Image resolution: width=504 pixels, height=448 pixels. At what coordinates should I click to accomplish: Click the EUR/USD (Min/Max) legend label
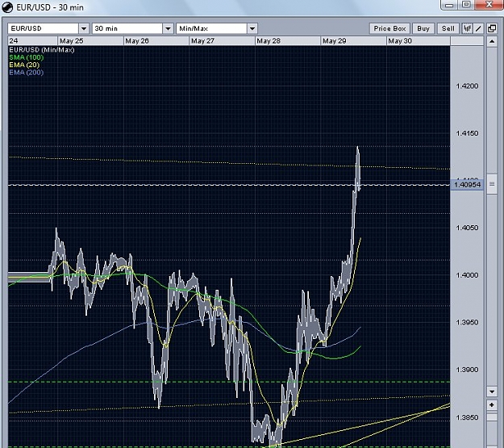coord(42,50)
